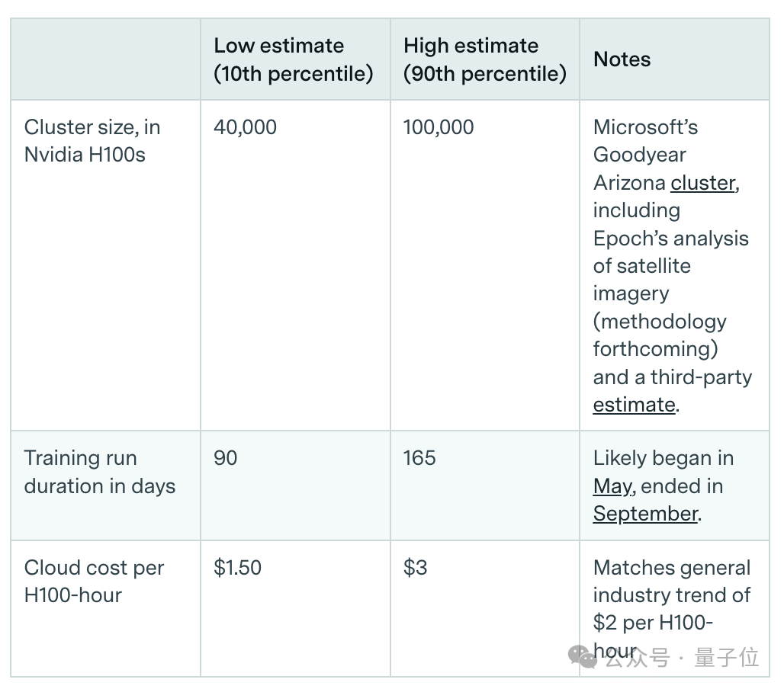Image resolution: width=784 pixels, height=689 pixels.
Task: Click the "September" hyperlink
Action: [x=645, y=514]
